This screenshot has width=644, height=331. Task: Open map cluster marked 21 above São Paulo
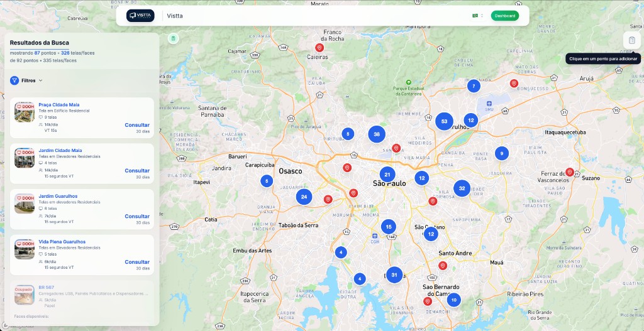(x=387, y=175)
